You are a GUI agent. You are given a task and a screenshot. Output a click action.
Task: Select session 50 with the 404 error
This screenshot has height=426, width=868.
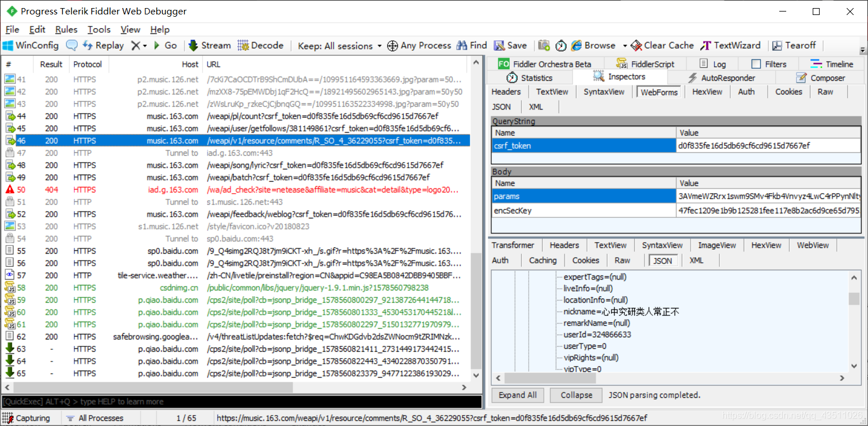click(x=235, y=190)
